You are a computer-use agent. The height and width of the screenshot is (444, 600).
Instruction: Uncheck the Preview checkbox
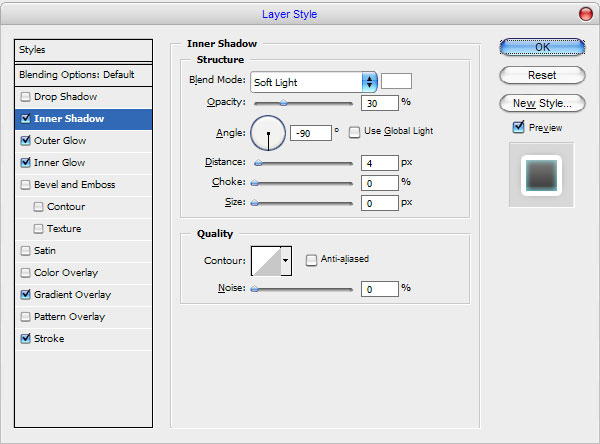coord(518,127)
